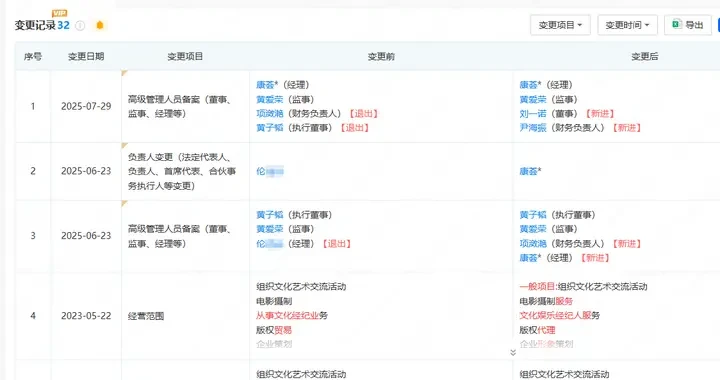Screen dimensions: 720x380
Task: Open 黄爱荣 (监事) link in row 1 变更前
Action: pyautogui.click(x=270, y=100)
